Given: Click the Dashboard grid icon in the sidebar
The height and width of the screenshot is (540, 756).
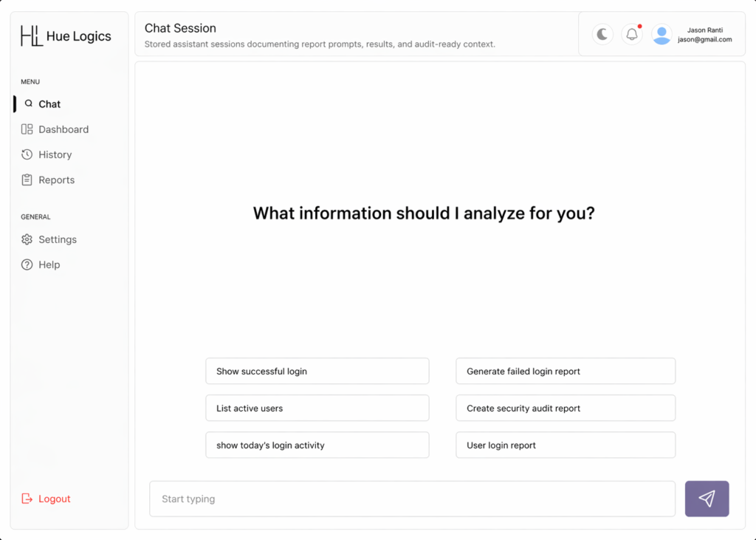Looking at the screenshot, I should [27, 129].
